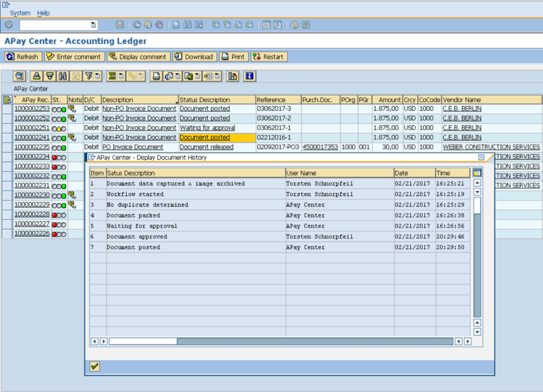The height and width of the screenshot is (392, 543).
Task: Open the Help menu
Action: point(43,13)
